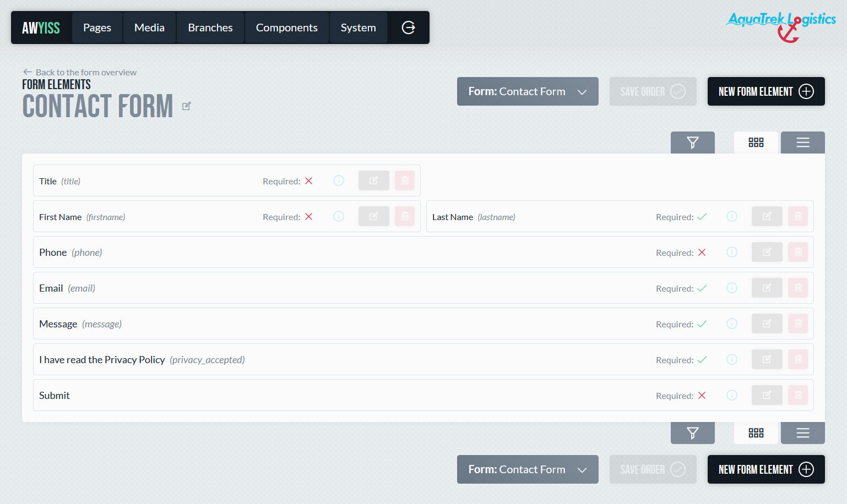Click the logout icon in navigation bar
847x504 pixels.
click(408, 28)
